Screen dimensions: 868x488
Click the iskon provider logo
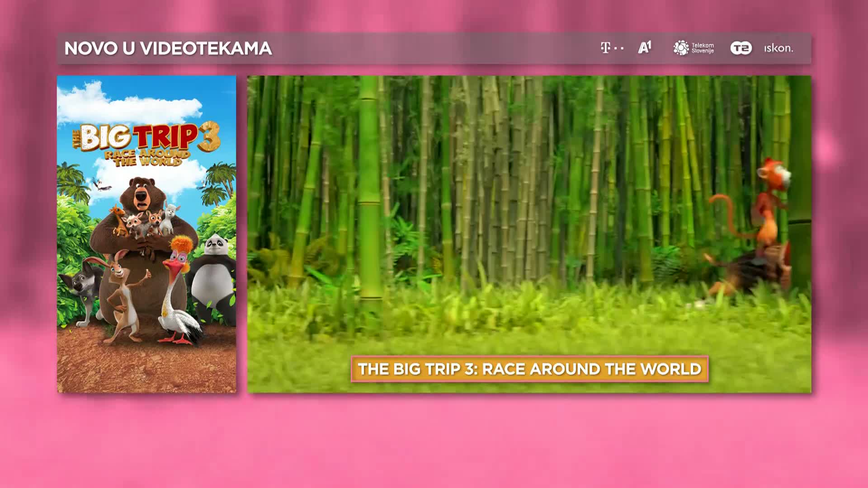point(778,48)
